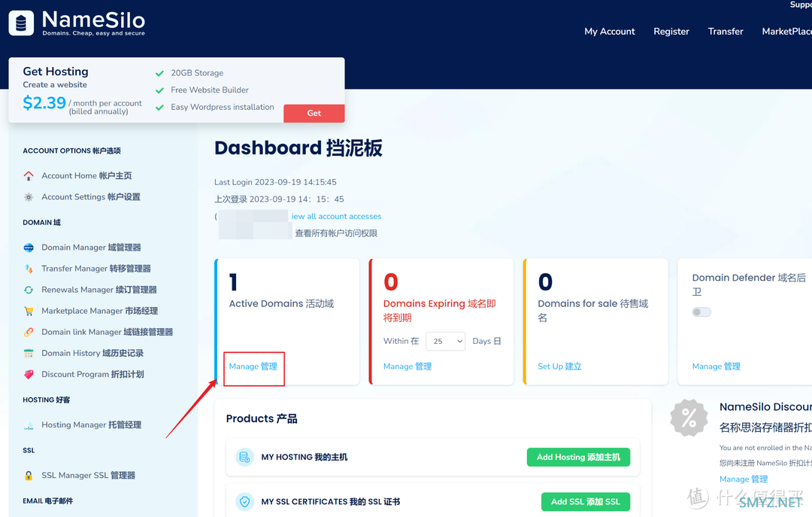Click the Renewals Manager refresh icon

[29, 290]
